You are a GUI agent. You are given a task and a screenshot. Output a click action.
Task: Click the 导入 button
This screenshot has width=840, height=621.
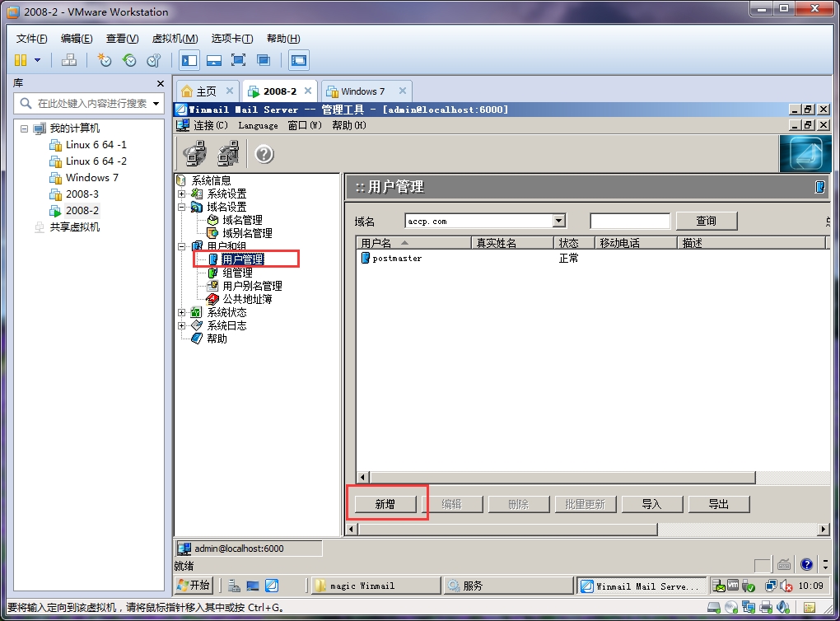pyautogui.click(x=652, y=504)
